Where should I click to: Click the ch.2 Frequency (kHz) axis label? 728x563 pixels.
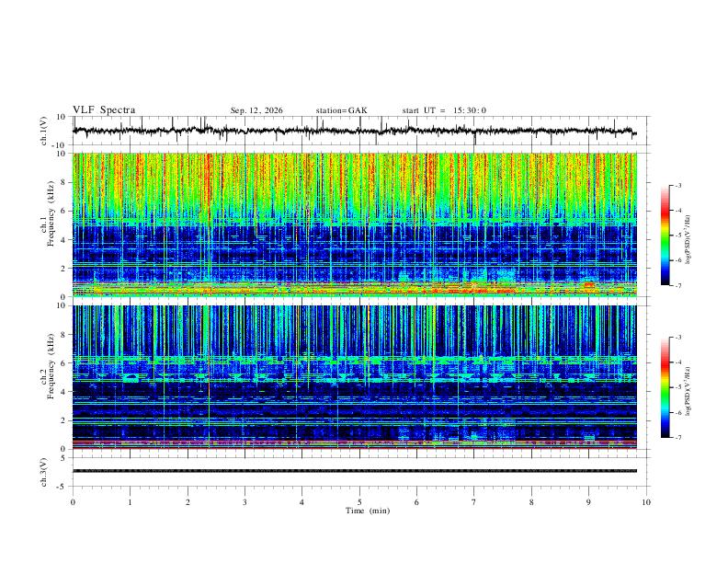(x=48, y=366)
